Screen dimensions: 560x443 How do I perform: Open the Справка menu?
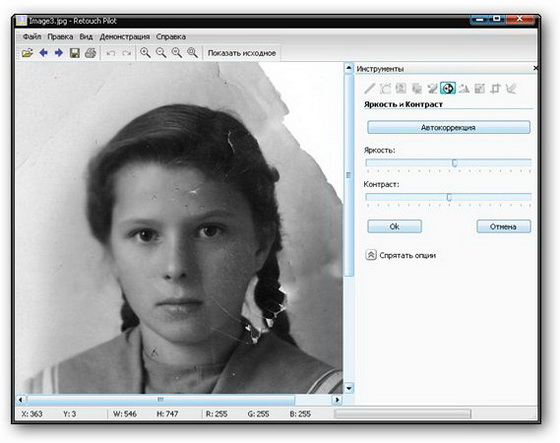tap(171, 37)
